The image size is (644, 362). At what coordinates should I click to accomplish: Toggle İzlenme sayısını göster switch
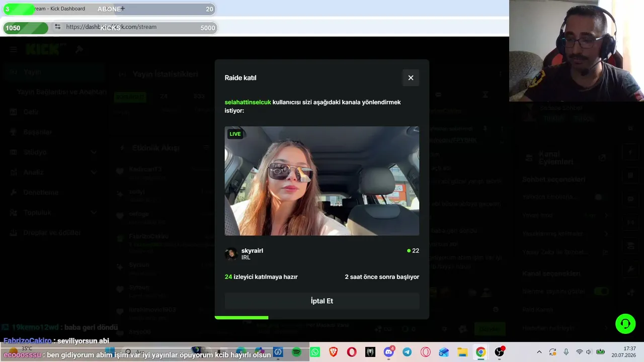click(x=601, y=291)
